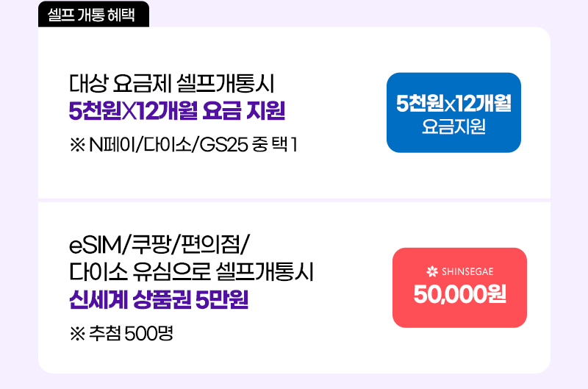Click the ※ symbol before N페이 note
The image size is (588, 389).
[x=77, y=145]
